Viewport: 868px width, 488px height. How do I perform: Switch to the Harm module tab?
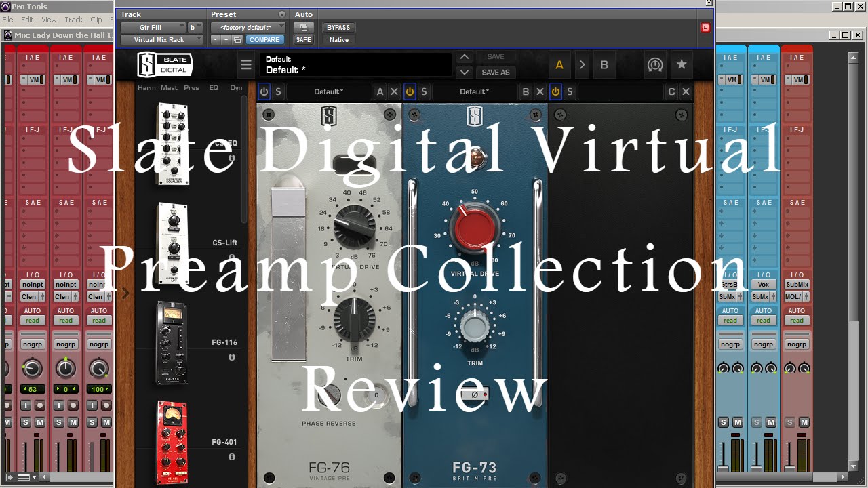(146, 88)
